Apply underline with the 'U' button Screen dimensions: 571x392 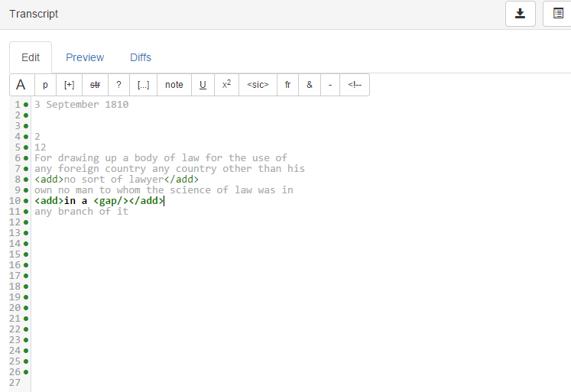tap(203, 85)
